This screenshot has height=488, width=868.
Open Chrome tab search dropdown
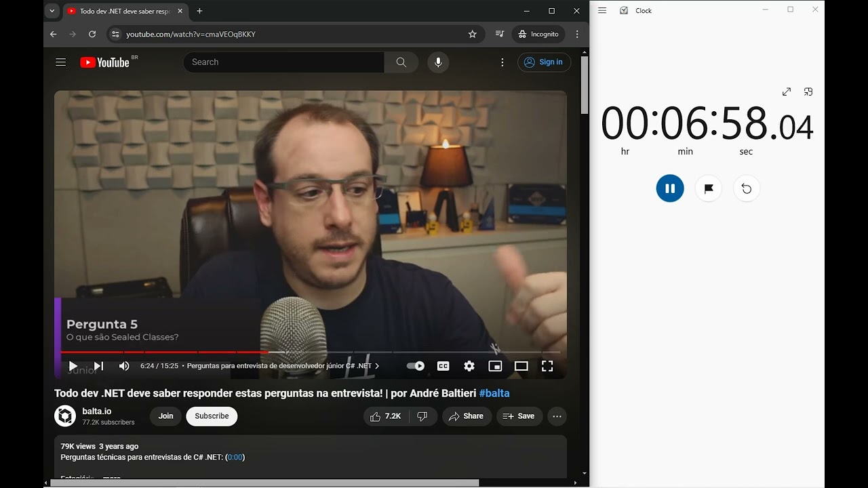point(52,11)
